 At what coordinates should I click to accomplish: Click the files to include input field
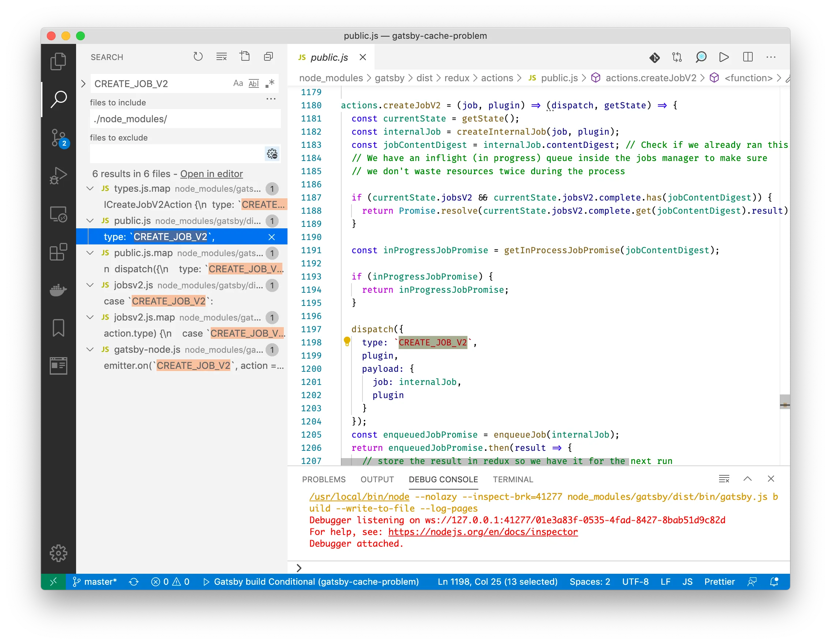[x=185, y=119]
